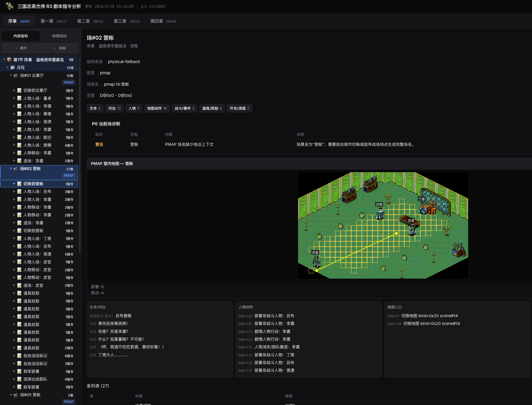Click the note icon for 切换到议事厅

point(19,90)
